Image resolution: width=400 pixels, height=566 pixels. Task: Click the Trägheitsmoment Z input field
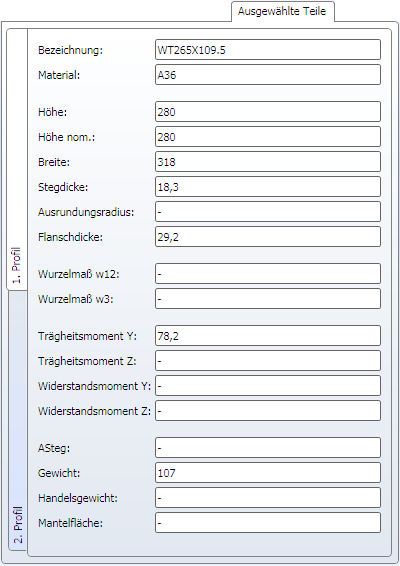click(x=268, y=361)
